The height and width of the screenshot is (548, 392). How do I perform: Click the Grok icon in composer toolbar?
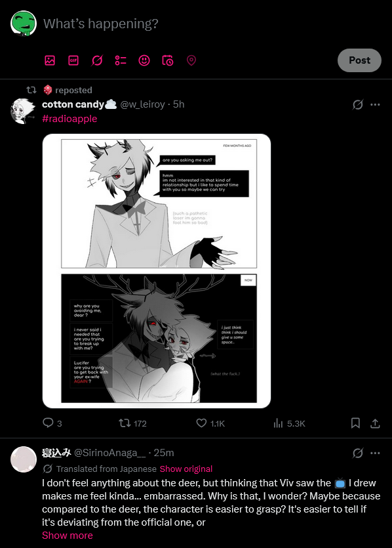[97, 60]
